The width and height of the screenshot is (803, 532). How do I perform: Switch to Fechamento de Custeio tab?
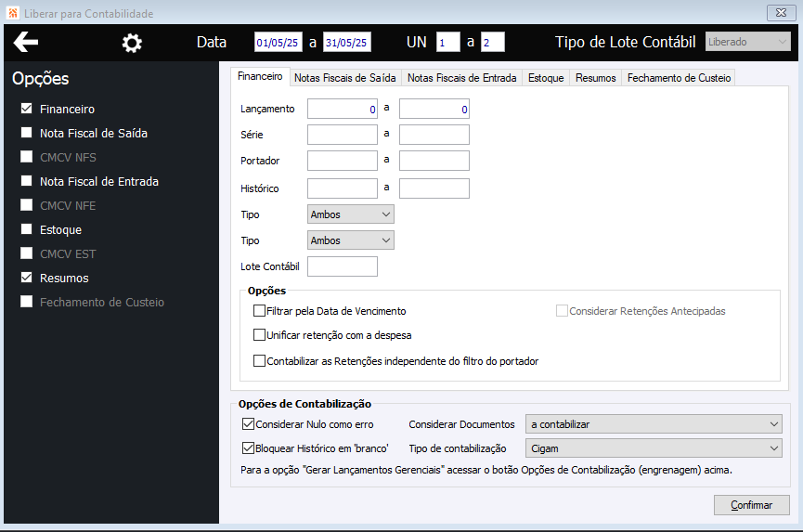click(679, 78)
